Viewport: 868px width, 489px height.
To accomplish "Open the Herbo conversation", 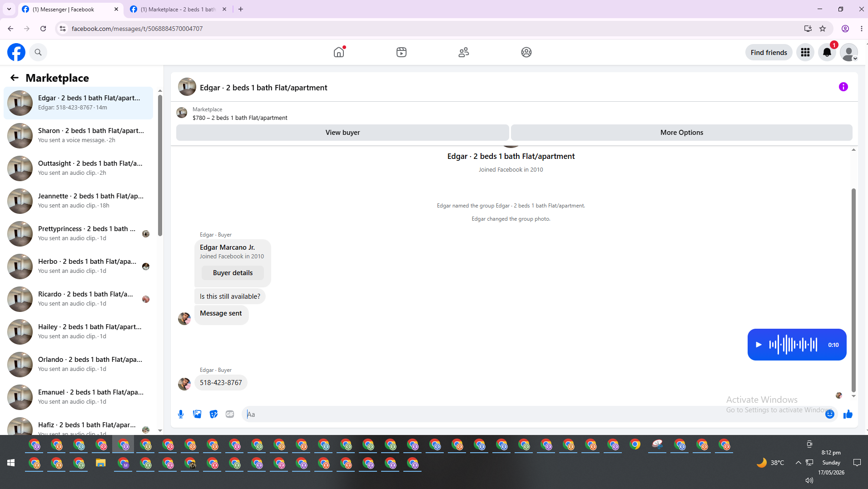I will click(x=78, y=267).
